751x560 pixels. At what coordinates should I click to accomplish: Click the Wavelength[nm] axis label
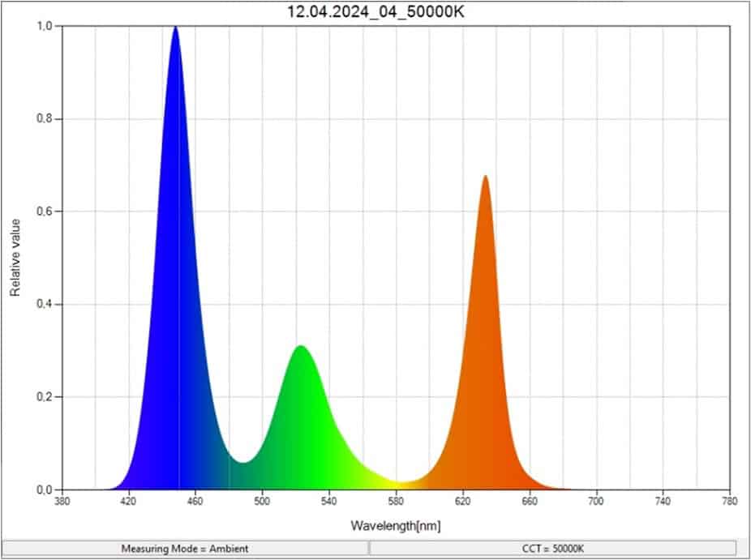click(x=396, y=526)
